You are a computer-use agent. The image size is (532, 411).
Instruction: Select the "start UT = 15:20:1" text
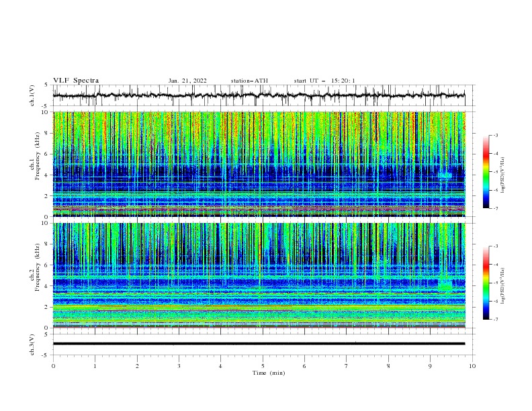tap(324, 81)
